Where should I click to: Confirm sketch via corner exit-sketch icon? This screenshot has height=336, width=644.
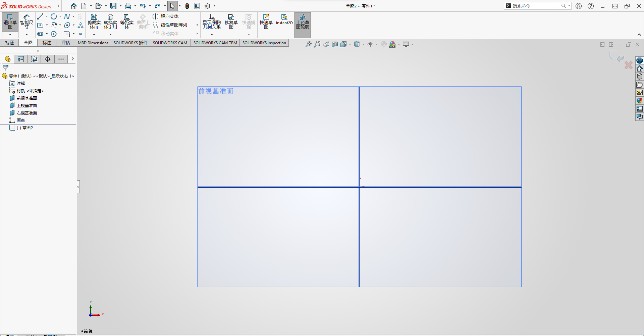pos(616,56)
